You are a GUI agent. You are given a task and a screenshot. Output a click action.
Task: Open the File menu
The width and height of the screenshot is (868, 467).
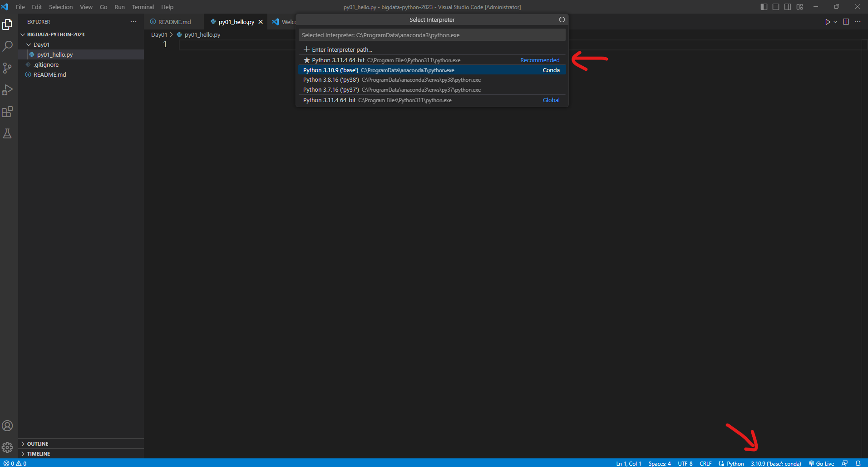coord(20,7)
